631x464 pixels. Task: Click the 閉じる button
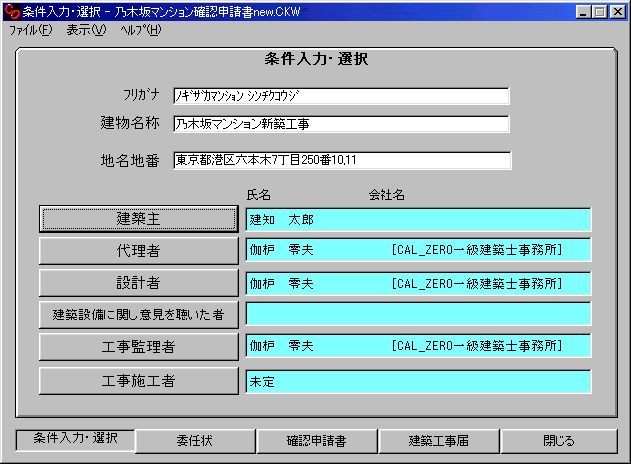coord(559,441)
